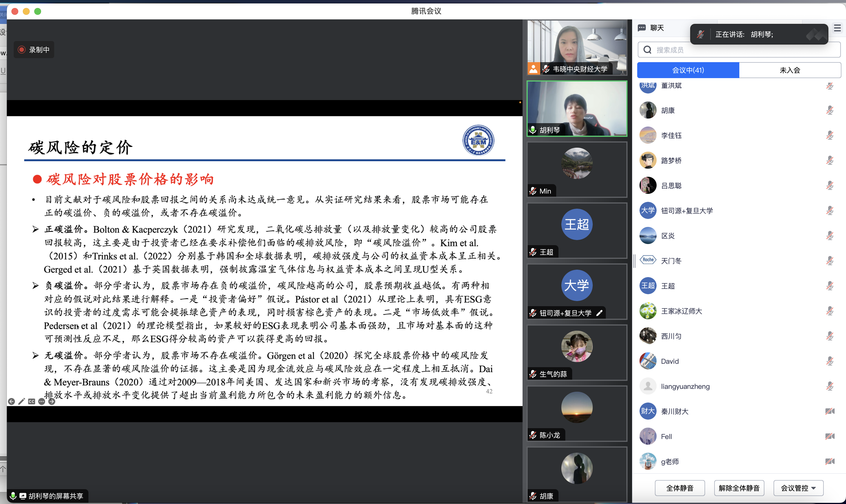Screen dimensions: 846x504
Task: Click the CC captions icon under the slide
Action: [32, 401]
